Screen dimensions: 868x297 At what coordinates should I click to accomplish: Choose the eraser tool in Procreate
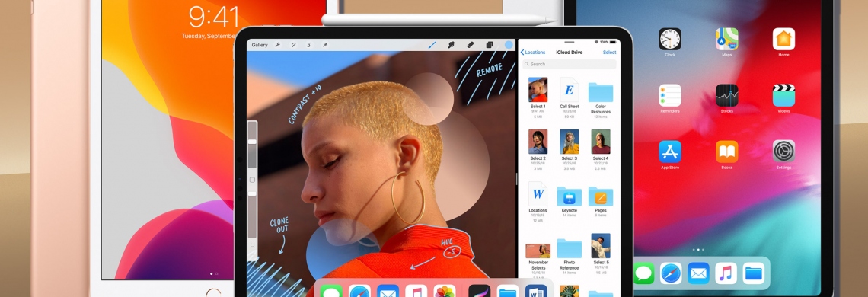coord(471,45)
